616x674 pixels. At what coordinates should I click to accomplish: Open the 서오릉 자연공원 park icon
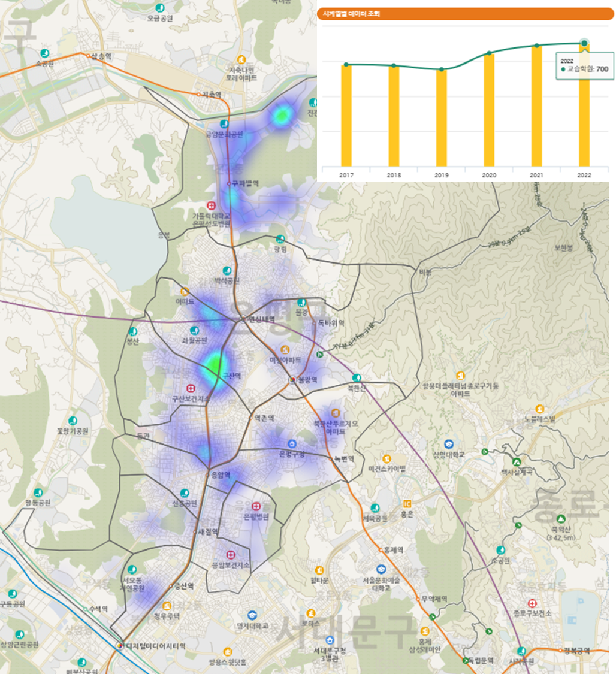[132, 570]
